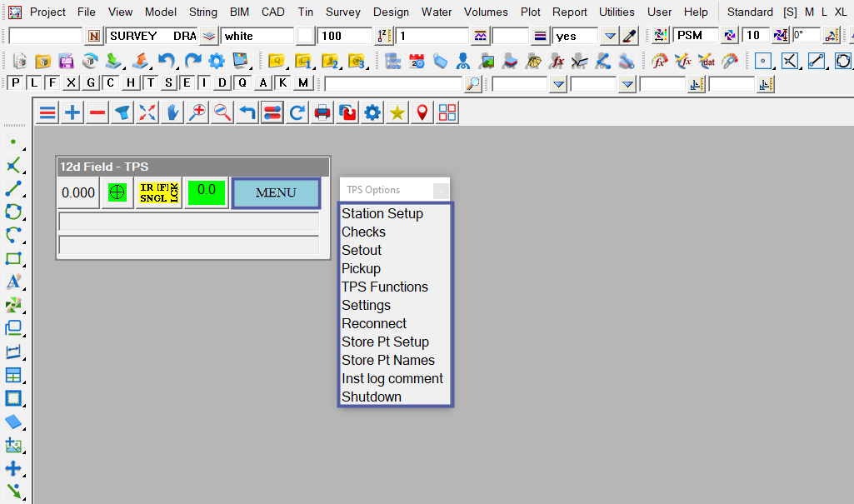This screenshot has height=504, width=854.
Task: Select the text tool in left sidebar
Action: coord(13,282)
